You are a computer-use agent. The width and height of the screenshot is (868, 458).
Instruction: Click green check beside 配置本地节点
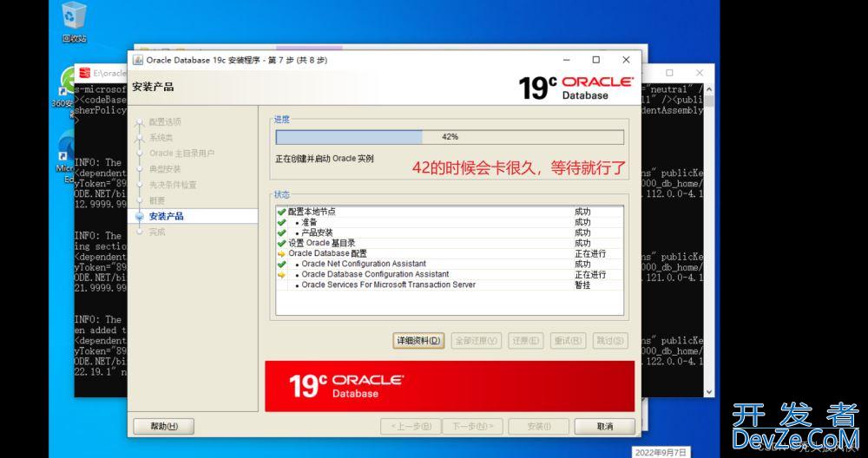[x=282, y=212]
